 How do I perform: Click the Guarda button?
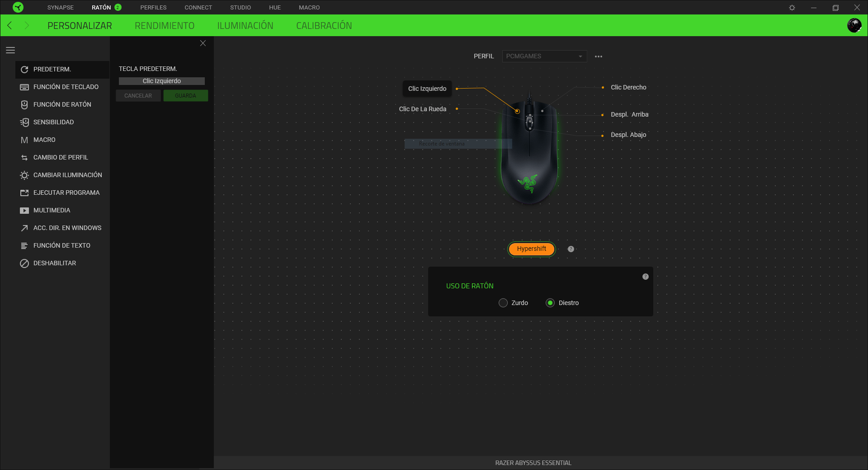[185, 96]
